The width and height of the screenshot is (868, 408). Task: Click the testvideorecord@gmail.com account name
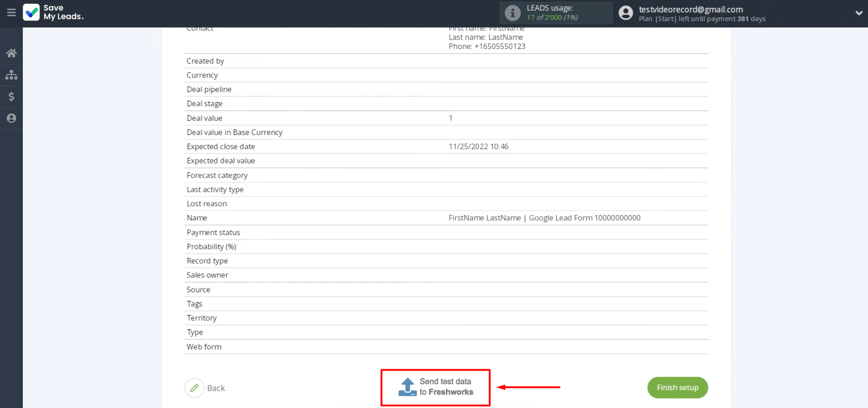click(x=690, y=9)
